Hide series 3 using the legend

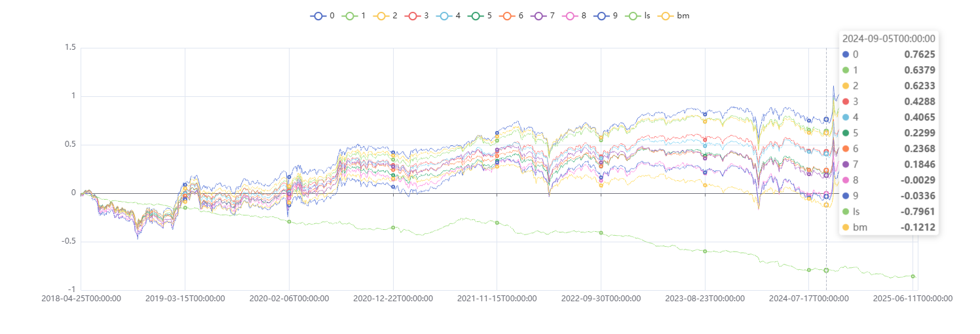[413, 16]
